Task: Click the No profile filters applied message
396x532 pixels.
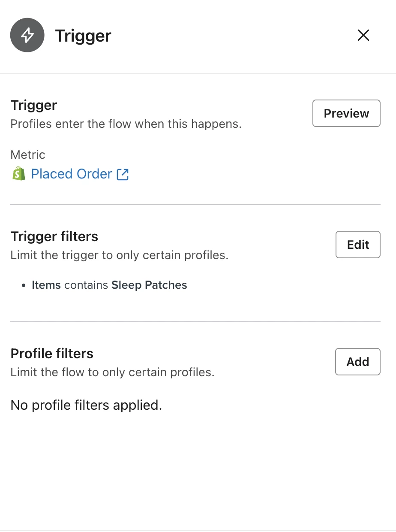Action: 86,405
